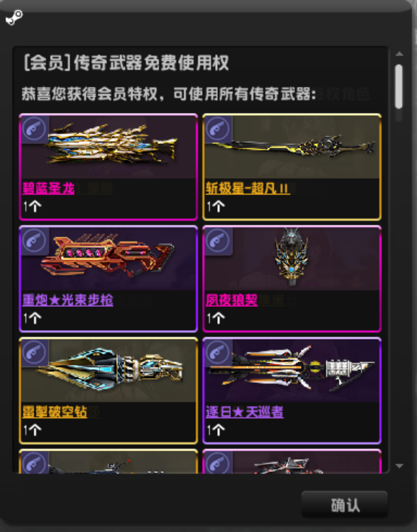Click the vertical scrollbar thumb
The height and width of the screenshot is (532, 417).
(399, 87)
